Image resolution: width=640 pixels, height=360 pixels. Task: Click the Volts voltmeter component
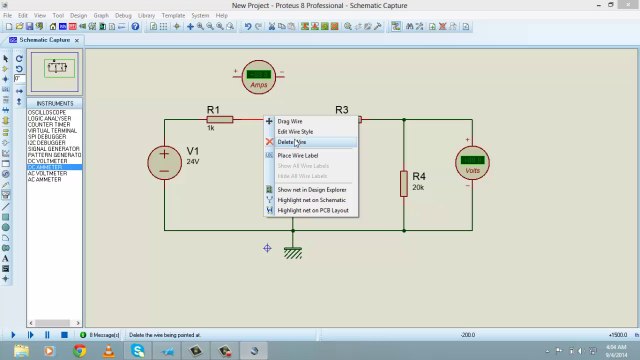[x=472, y=162]
